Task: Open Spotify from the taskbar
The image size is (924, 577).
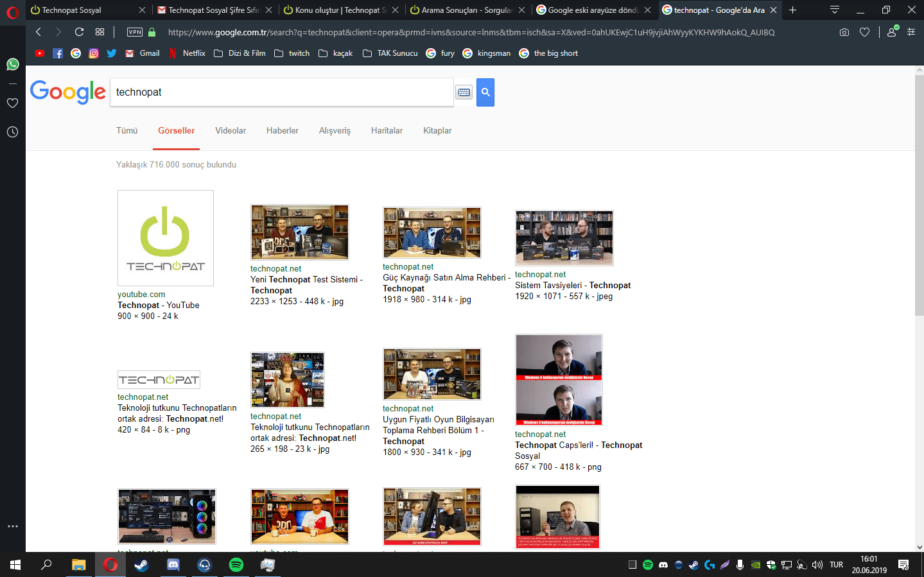Action: coord(236,565)
